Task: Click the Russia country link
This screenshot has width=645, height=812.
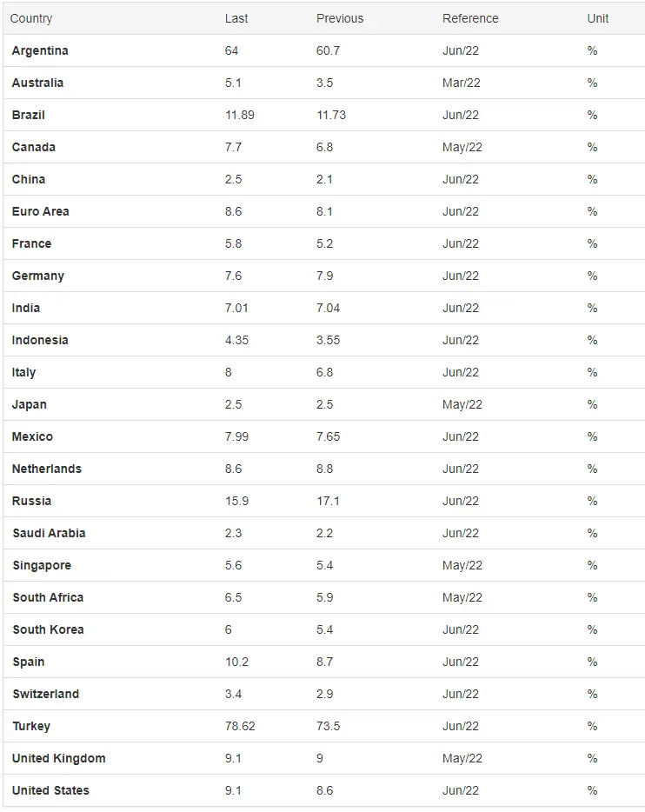Action: pos(32,501)
